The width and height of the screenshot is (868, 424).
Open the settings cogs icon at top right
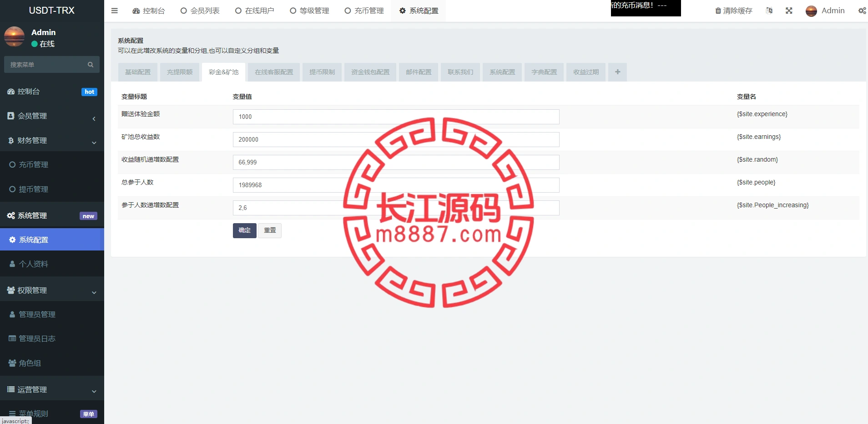pyautogui.click(x=862, y=10)
